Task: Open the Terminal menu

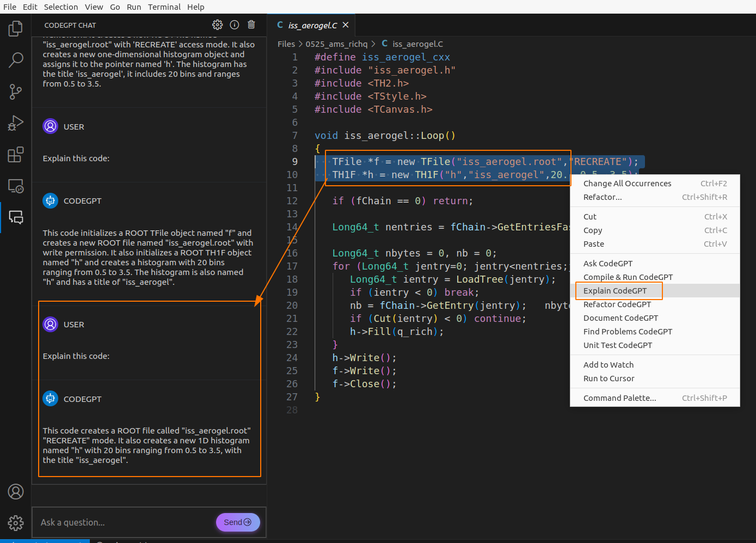Action: coord(164,7)
